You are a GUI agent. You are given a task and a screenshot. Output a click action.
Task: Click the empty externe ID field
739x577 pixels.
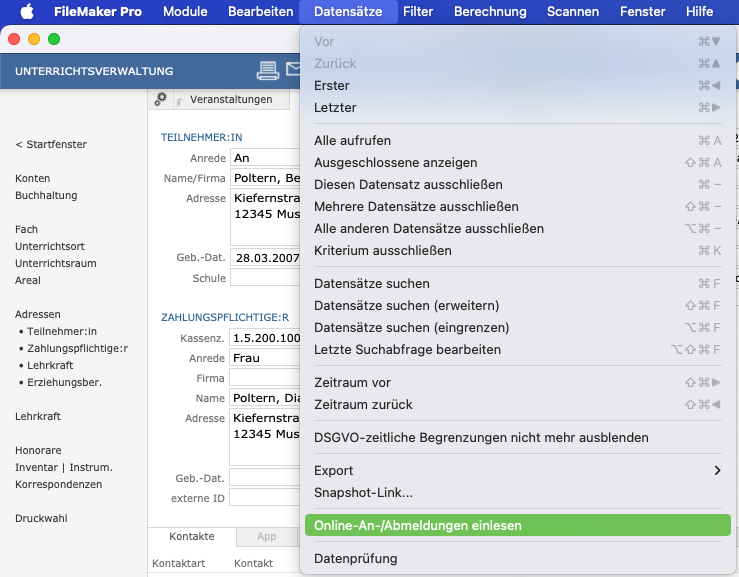tap(265, 498)
